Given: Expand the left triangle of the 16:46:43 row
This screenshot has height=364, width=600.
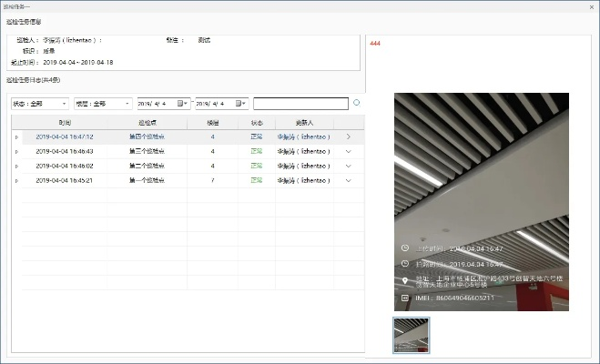Looking at the screenshot, I should pos(16,151).
